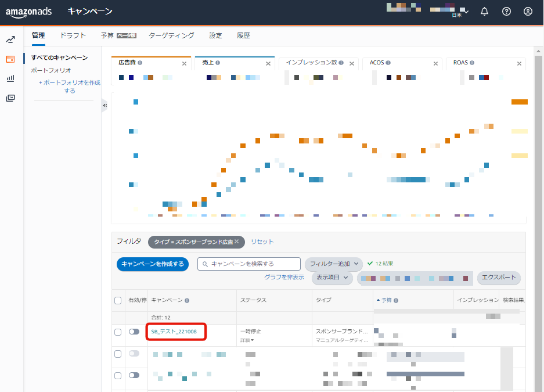Screen dimensions: 544x392
Task: Click the キャンペーンを作成する button
Action: [153, 264]
